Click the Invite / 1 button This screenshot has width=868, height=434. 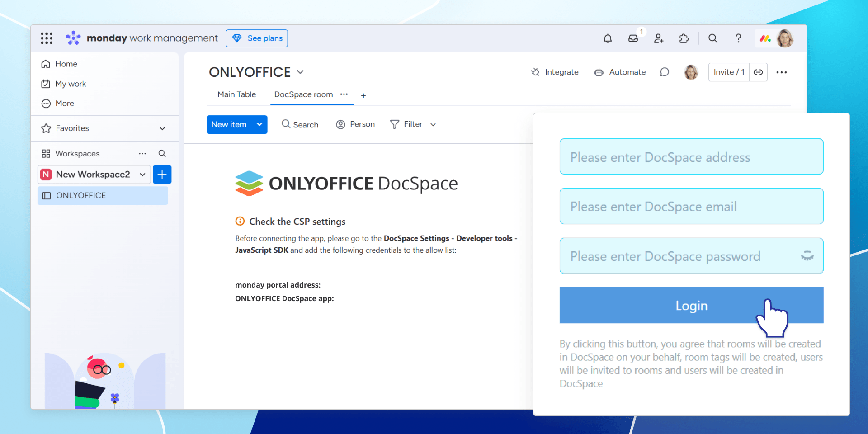tap(729, 72)
